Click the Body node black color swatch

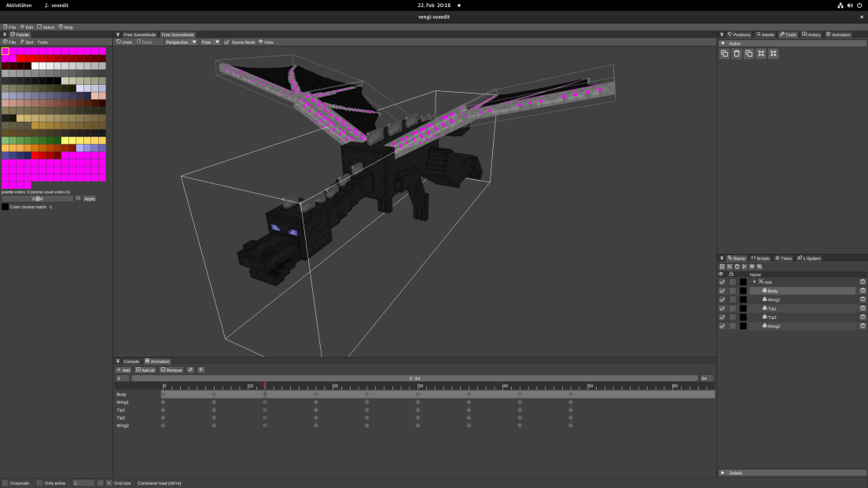click(x=743, y=291)
